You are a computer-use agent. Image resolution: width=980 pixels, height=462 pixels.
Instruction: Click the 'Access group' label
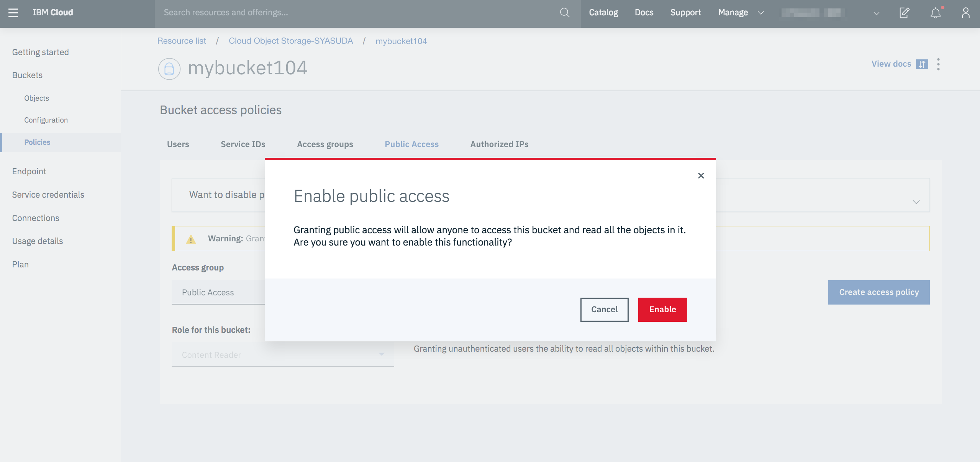(198, 267)
